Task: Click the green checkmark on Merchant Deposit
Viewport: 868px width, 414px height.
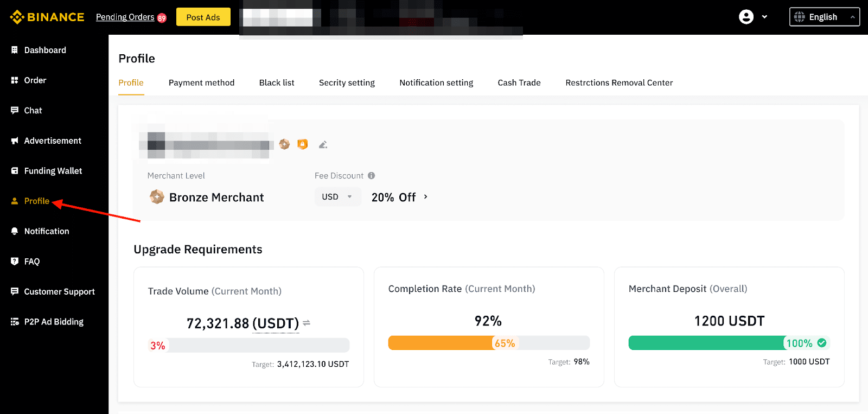Action: click(x=822, y=343)
